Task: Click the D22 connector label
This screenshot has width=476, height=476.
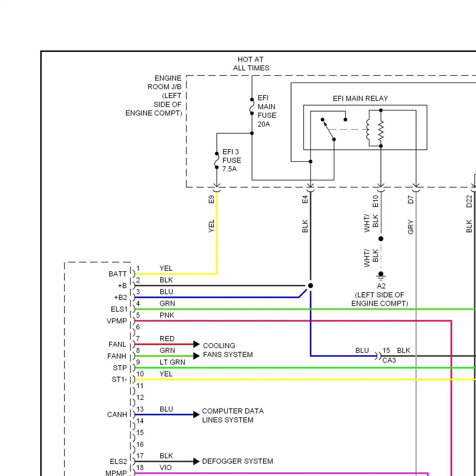Action: pos(469,202)
